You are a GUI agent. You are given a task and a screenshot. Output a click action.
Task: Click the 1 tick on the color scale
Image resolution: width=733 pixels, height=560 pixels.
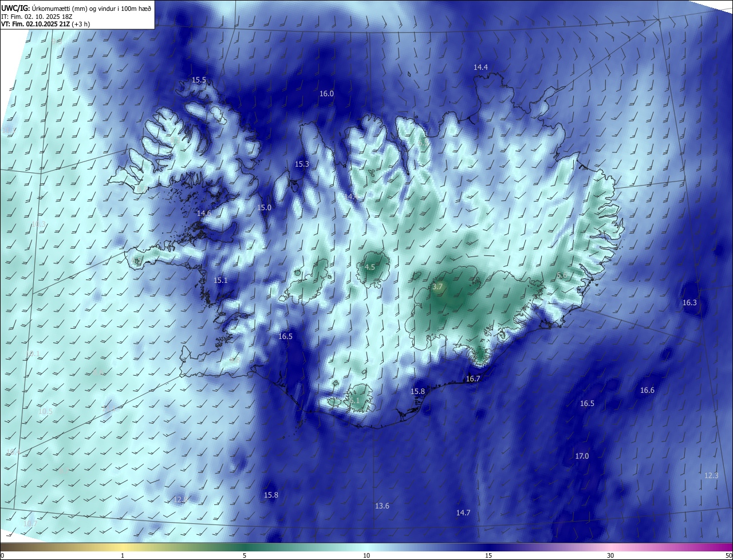tap(123, 556)
